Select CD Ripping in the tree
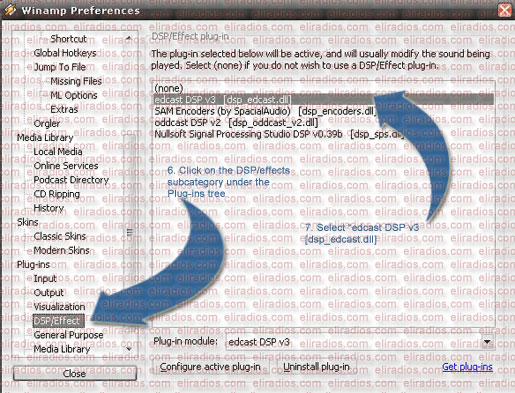The image size is (515, 393). [x=56, y=194]
